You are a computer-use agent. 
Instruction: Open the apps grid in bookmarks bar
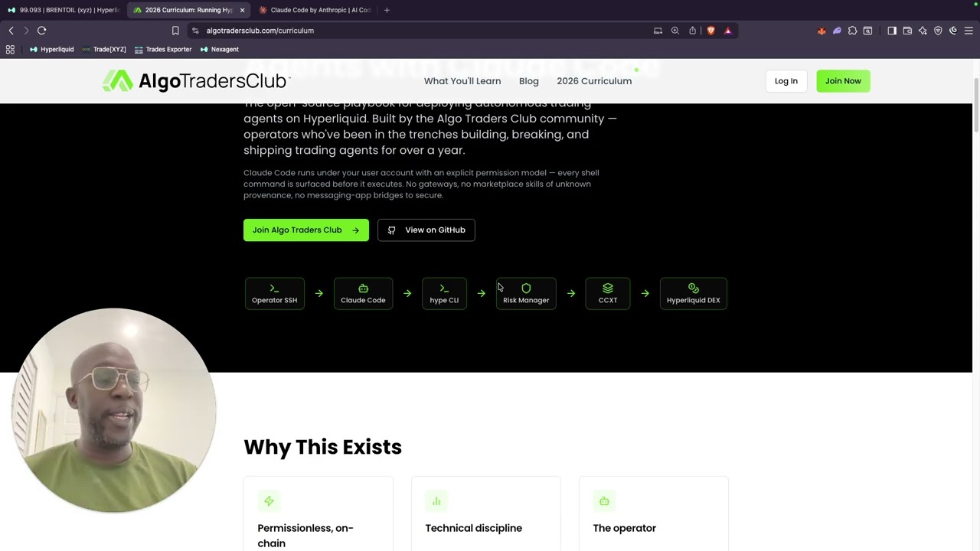pos(10,49)
